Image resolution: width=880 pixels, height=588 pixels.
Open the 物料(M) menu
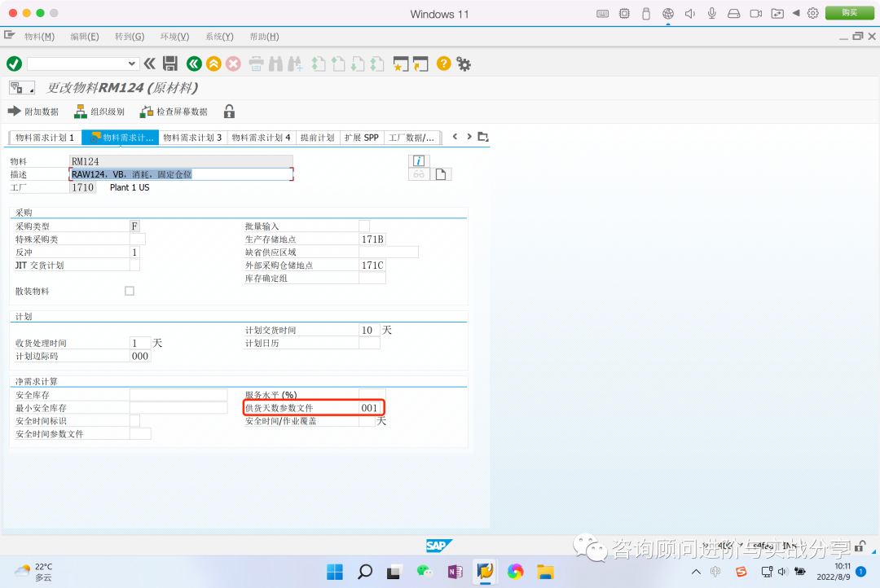coord(39,37)
